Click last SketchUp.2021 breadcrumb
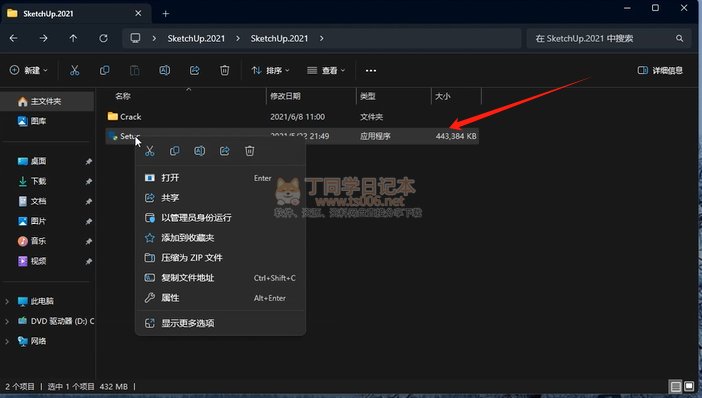The width and height of the screenshot is (702, 398). 279,39
